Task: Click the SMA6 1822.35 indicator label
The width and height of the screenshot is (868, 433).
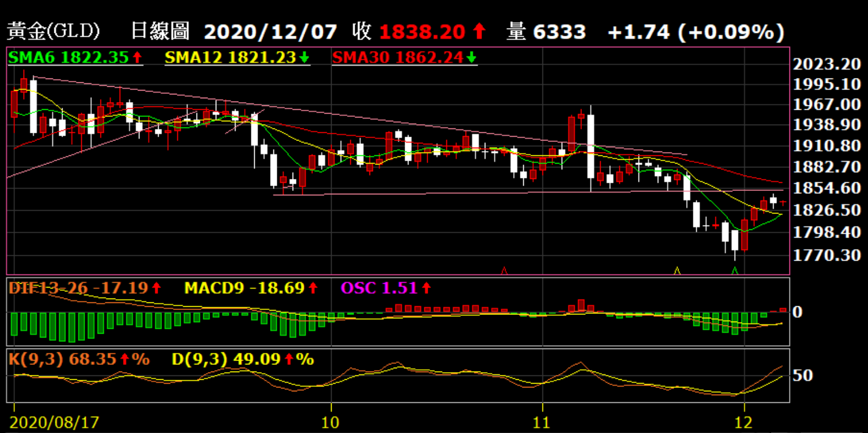Action: 69,57
